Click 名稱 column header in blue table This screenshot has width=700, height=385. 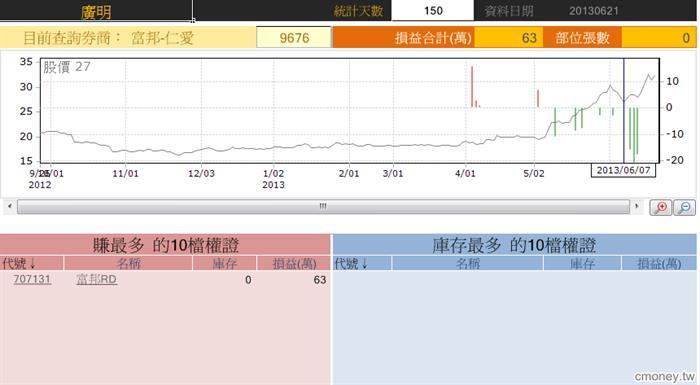pyautogui.click(x=467, y=264)
